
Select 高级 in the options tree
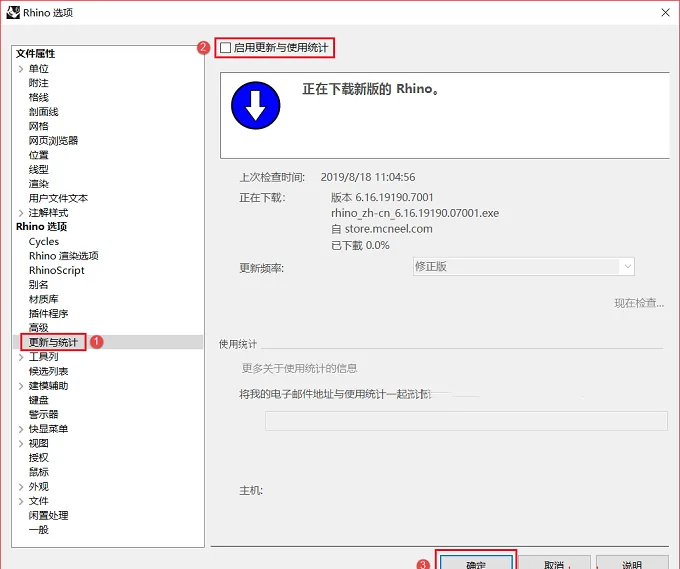coord(39,328)
